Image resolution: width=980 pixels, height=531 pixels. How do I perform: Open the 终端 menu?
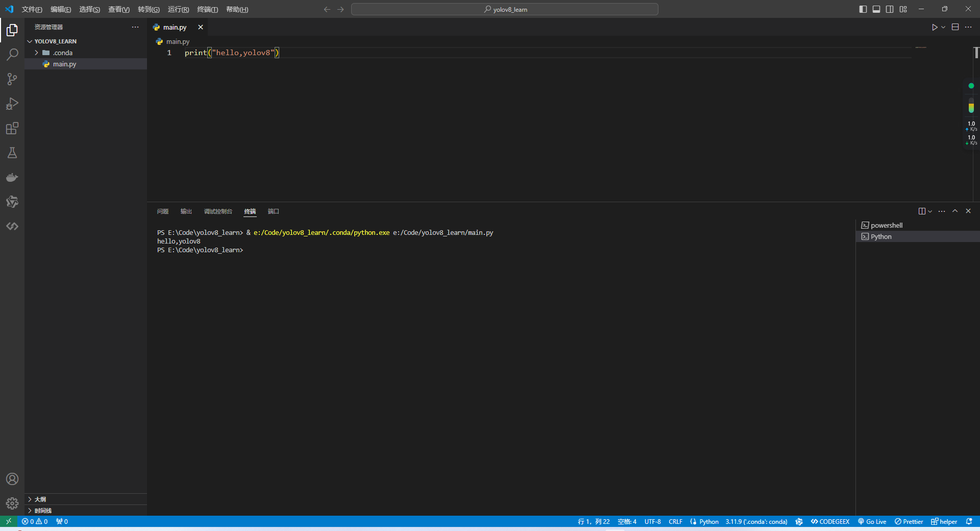point(207,9)
